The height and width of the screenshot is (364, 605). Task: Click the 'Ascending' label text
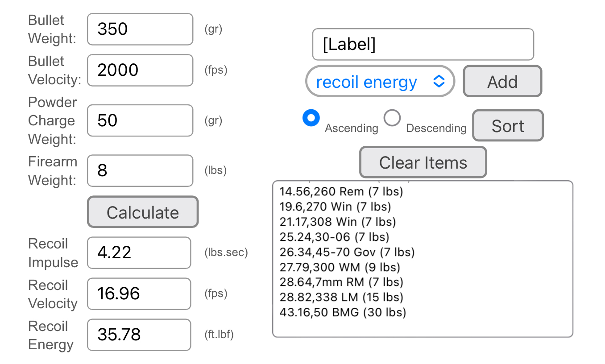click(x=351, y=128)
